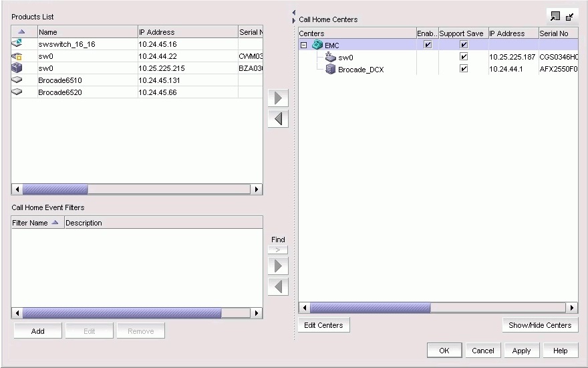Collapse the EMC tree node

point(304,45)
